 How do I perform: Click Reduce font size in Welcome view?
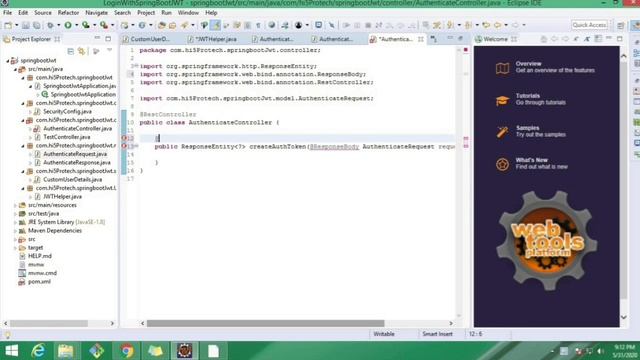pos(576,39)
